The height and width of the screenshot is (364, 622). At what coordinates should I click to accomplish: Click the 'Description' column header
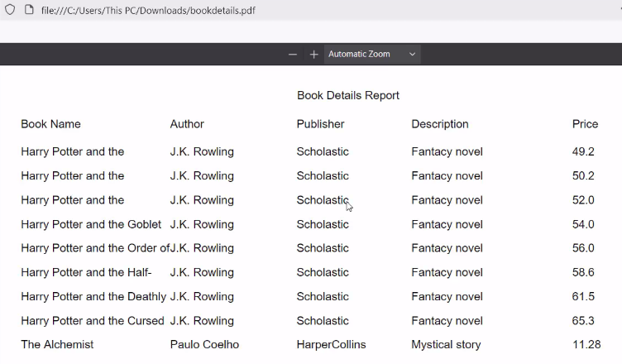pos(440,124)
